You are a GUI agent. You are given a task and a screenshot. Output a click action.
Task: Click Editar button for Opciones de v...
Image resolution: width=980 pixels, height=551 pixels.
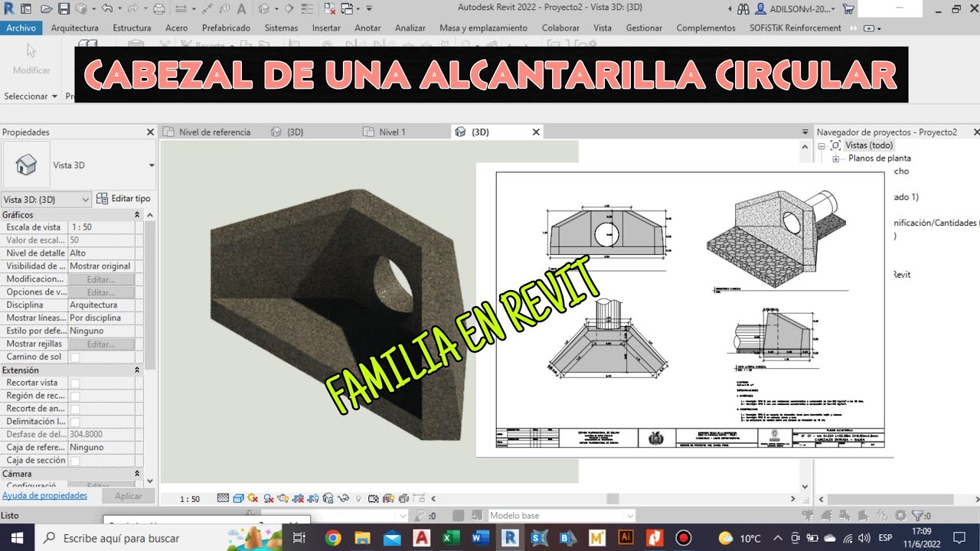pyautogui.click(x=101, y=292)
